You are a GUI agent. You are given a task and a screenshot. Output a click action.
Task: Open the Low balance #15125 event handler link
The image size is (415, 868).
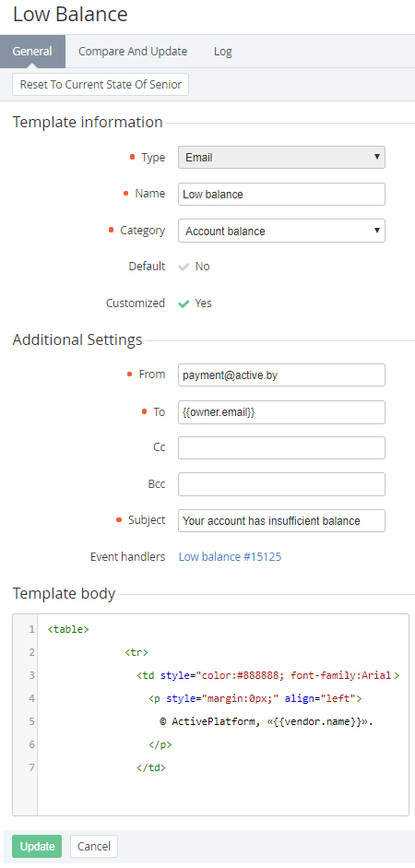230,557
